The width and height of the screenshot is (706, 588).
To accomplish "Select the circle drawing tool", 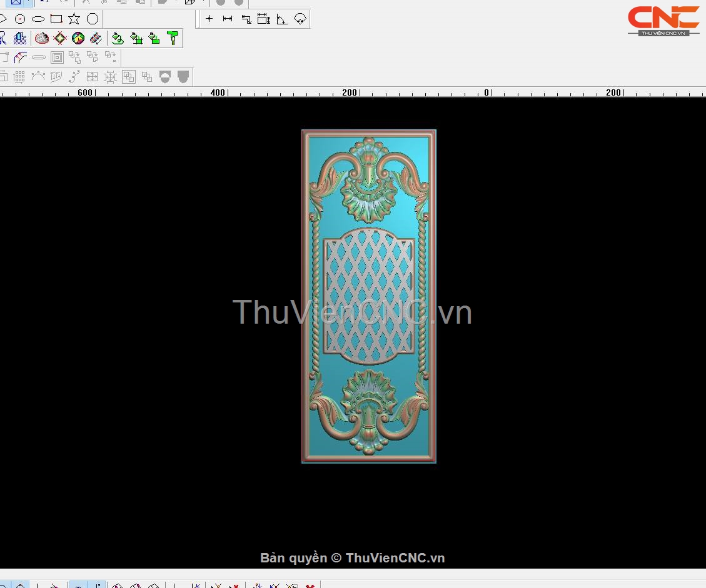I will [20, 19].
